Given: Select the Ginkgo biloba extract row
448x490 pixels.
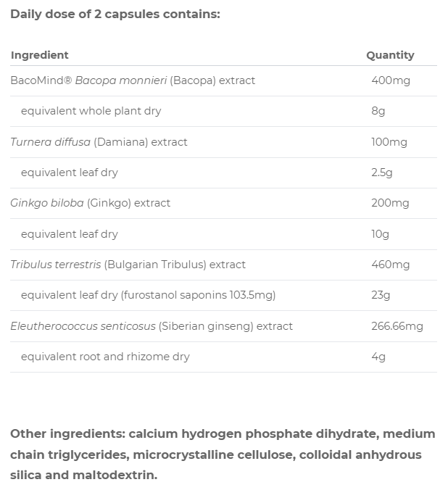Looking at the screenshot, I should [223, 203].
